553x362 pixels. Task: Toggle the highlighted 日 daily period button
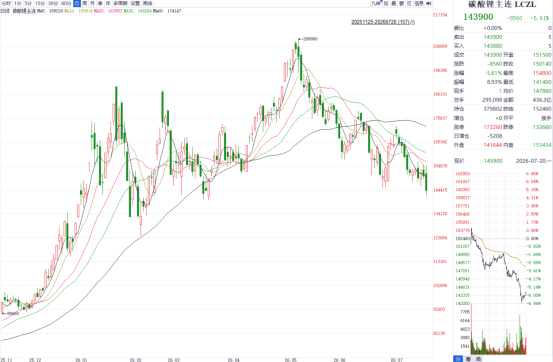pyautogui.click(x=77, y=3)
